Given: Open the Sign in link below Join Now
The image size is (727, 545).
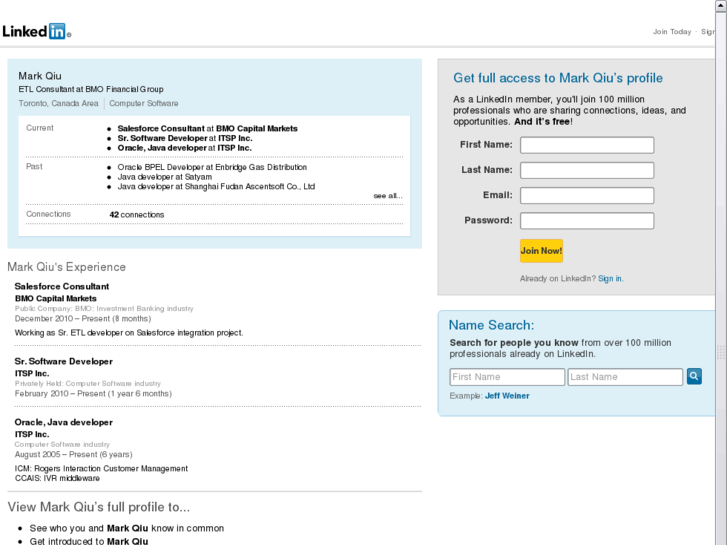Looking at the screenshot, I should pos(610,278).
